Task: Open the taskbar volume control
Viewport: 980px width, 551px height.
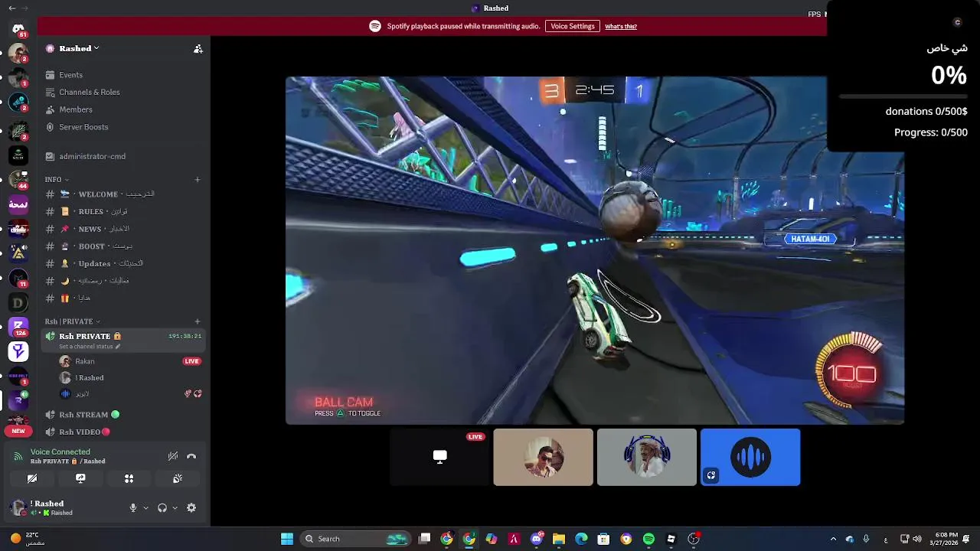Action: 917,539
